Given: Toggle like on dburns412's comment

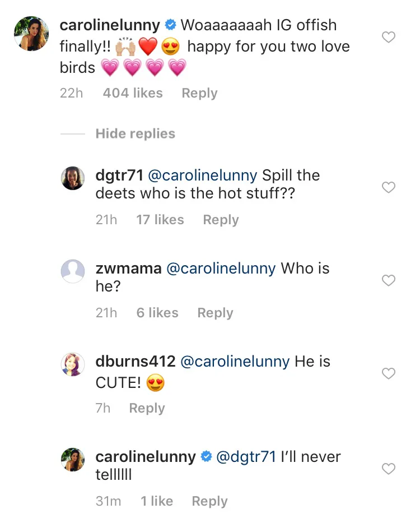Looking at the screenshot, I should [x=389, y=373].
